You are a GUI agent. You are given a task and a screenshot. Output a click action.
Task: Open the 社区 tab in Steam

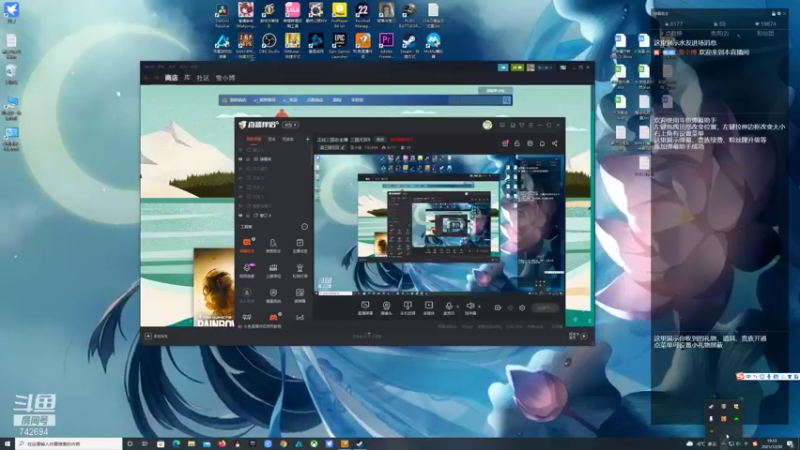pyautogui.click(x=203, y=78)
